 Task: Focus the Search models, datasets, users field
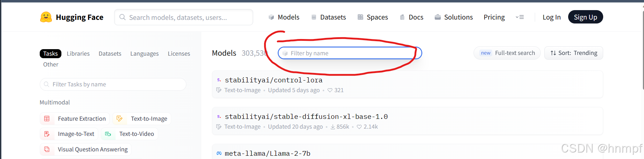[x=183, y=17]
